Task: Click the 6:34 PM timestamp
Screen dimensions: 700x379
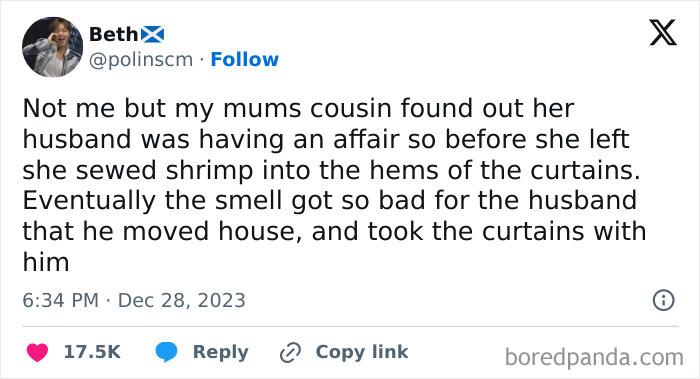Action: 61,300
